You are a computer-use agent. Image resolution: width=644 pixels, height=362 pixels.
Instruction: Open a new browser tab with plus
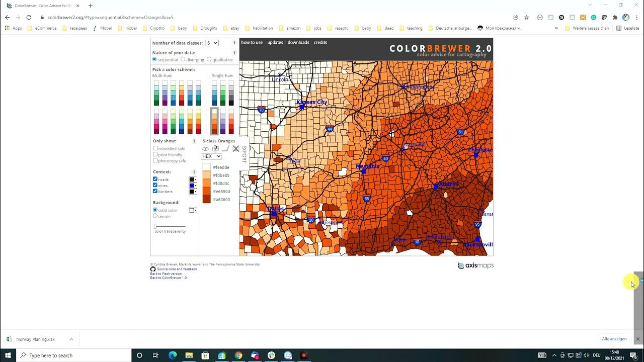pos(91,6)
